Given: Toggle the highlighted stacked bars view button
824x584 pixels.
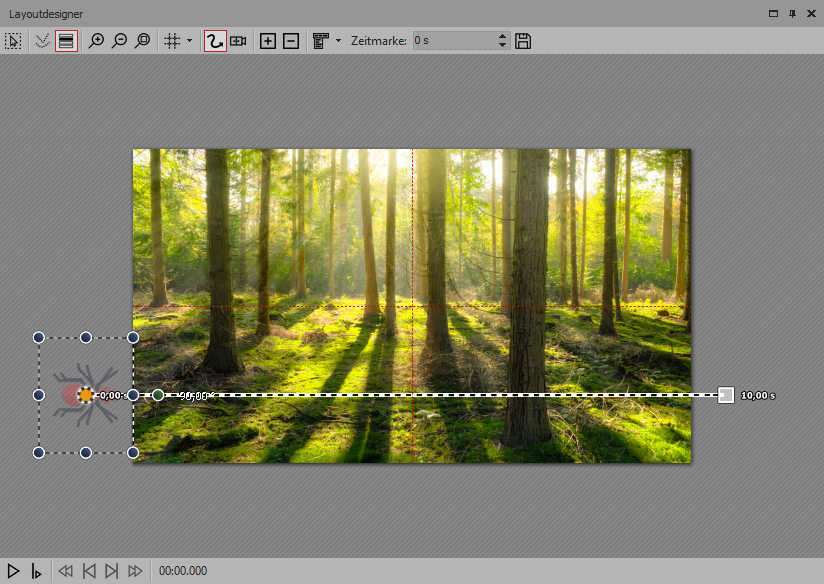Looking at the screenshot, I should coord(66,41).
